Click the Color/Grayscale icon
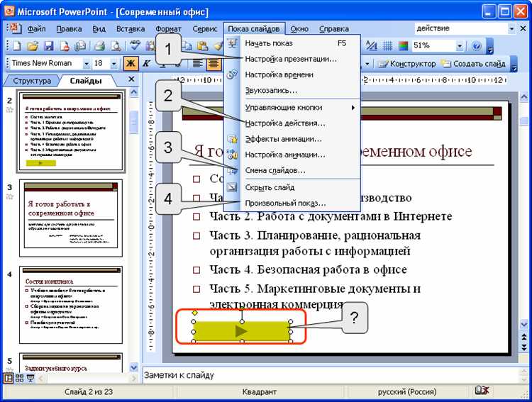The image size is (532, 402). coord(403,46)
